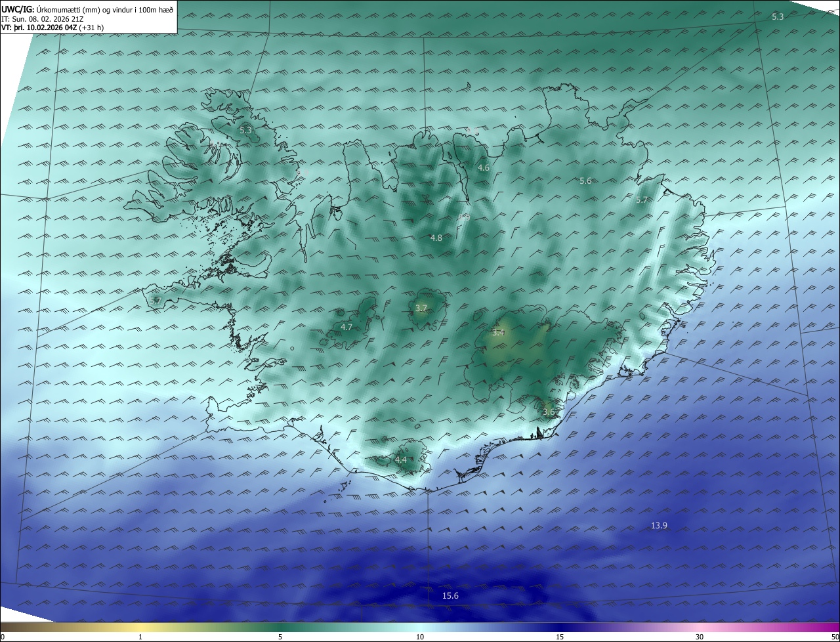Click the colorbar label '30'
840x642 pixels.
coord(700,637)
